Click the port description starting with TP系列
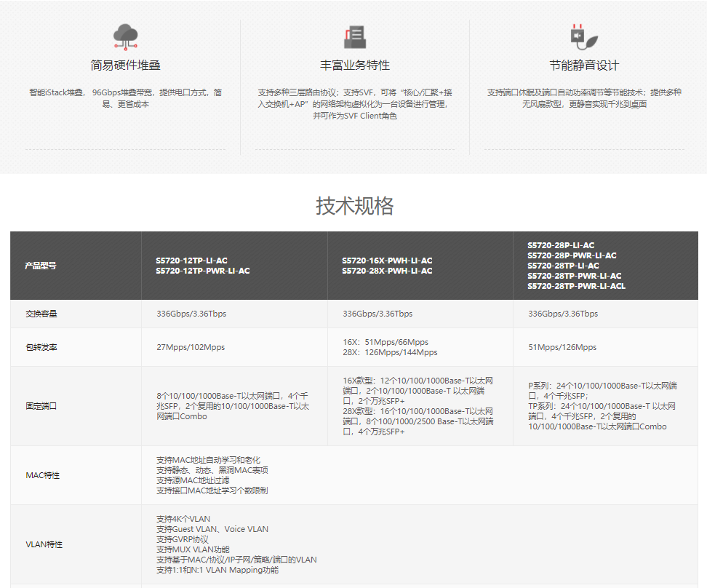The image size is (707, 588). (x=602, y=416)
